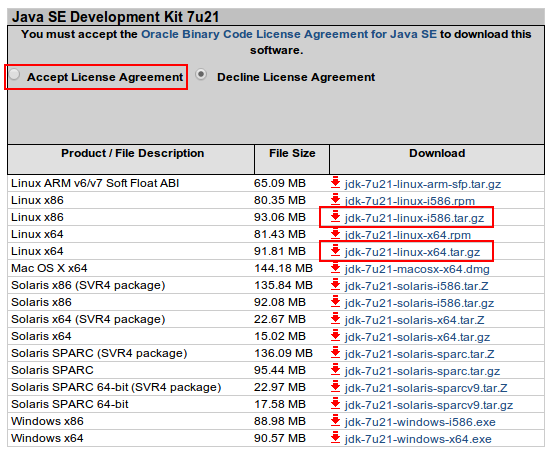This screenshot has width=551, height=452.
Task: Click download icon for jdk-7u21-linux-i586.tar.gz
Action: tap(336, 217)
